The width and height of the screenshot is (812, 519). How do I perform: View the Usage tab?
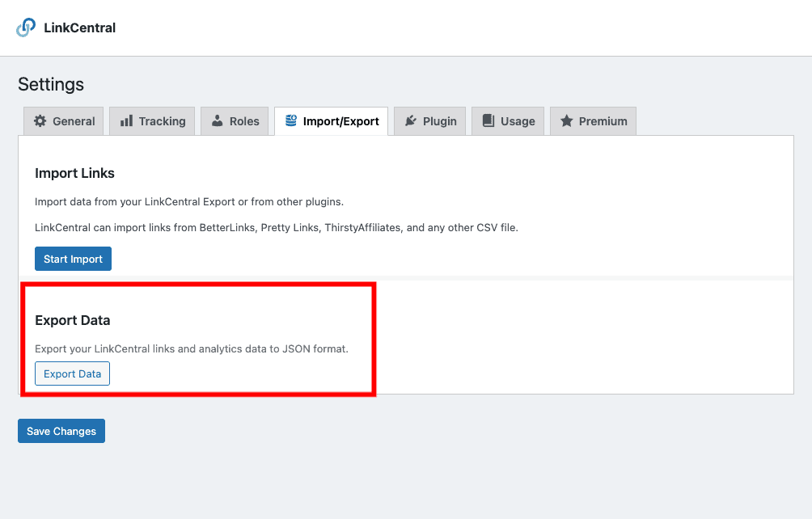[508, 121]
